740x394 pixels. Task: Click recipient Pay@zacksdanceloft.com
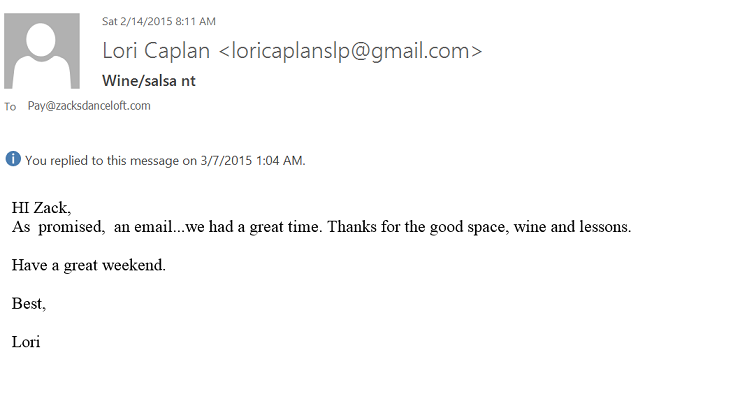[89, 106]
